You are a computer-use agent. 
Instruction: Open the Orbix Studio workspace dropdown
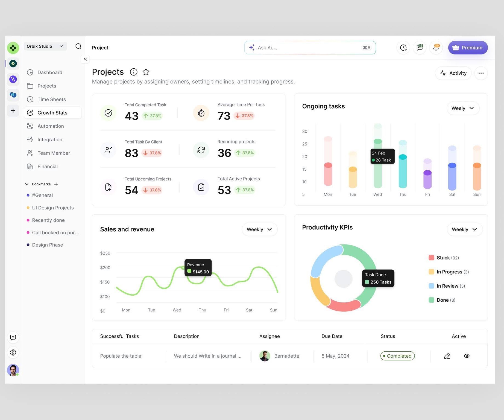pos(45,46)
